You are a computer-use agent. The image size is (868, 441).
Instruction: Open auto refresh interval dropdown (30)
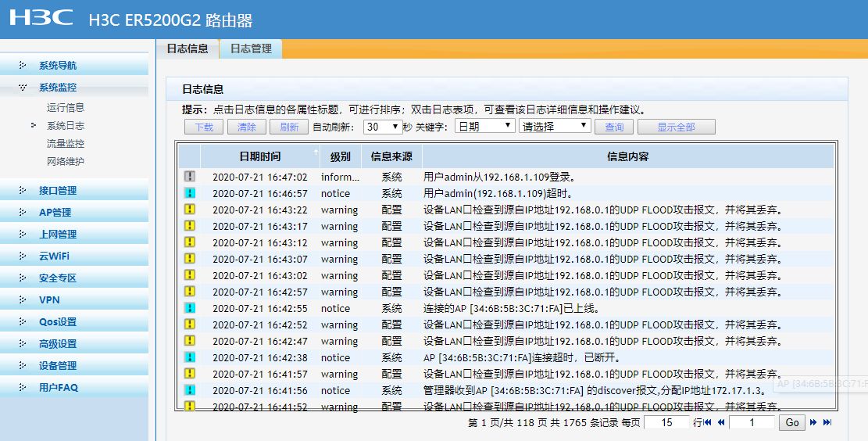383,127
